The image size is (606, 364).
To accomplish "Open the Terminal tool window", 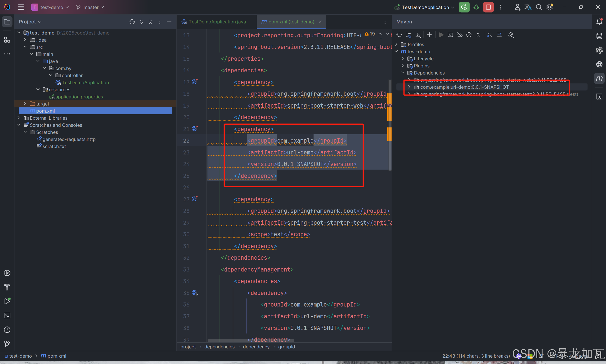I will click(7, 316).
